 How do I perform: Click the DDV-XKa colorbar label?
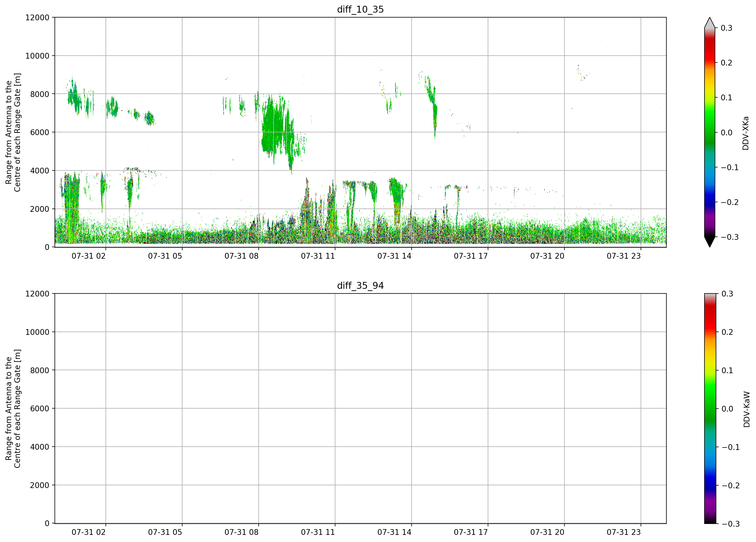point(746,133)
